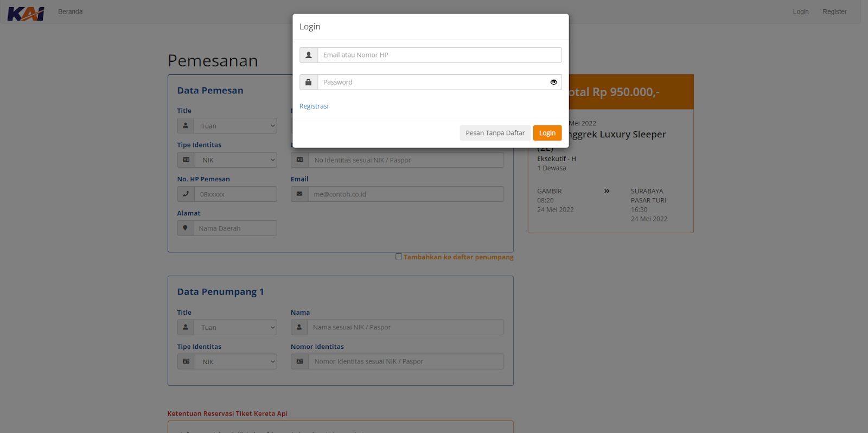The image size is (868, 433).
Task: Click the me@contoh.co.id email field
Action: click(406, 194)
